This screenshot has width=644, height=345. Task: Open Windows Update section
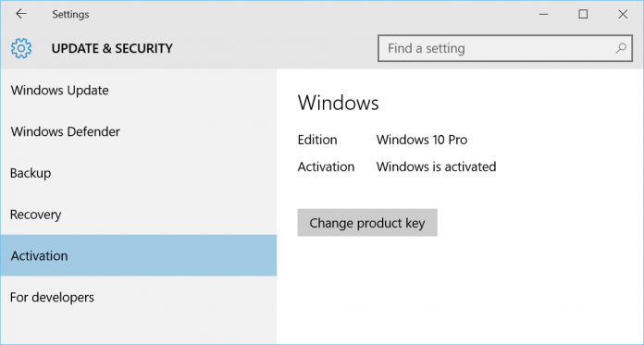pyautogui.click(x=139, y=91)
